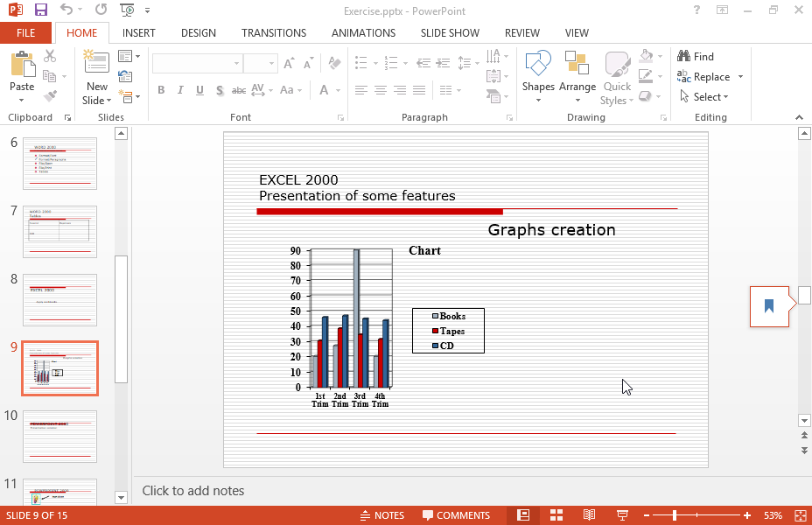812x525 pixels.
Task: Center the text
Action: tap(381, 90)
